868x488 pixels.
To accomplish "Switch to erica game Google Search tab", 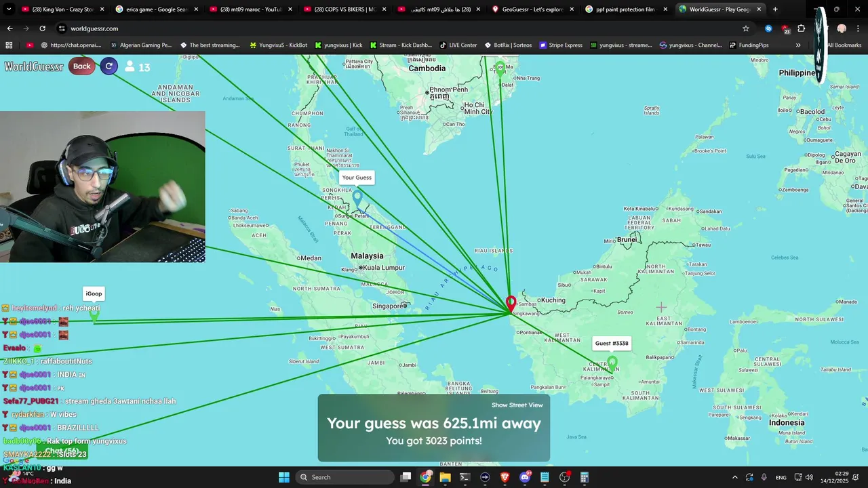I will point(156,9).
